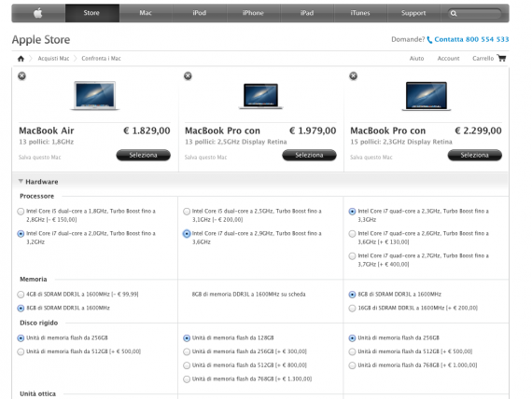Image resolution: width=532 pixels, height=399 pixels.
Task: Click the Memoria section label
Action: (34, 280)
